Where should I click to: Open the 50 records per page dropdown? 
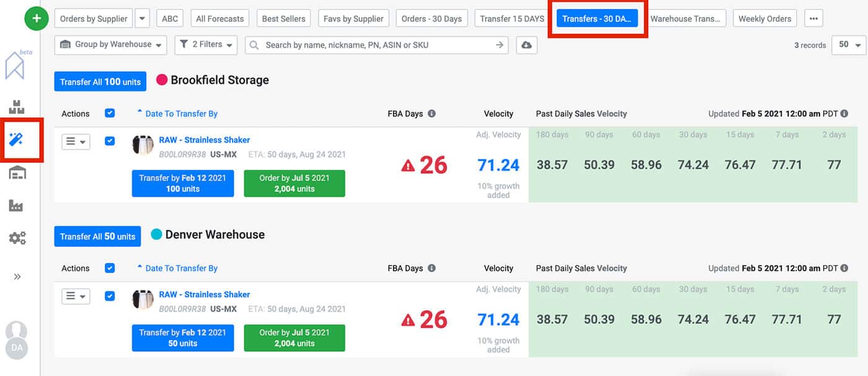pyautogui.click(x=848, y=45)
